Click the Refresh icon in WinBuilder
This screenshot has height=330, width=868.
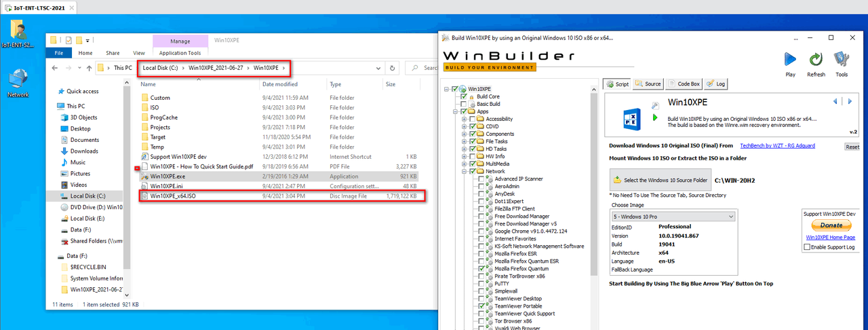pyautogui.click(x=816, y=60)
